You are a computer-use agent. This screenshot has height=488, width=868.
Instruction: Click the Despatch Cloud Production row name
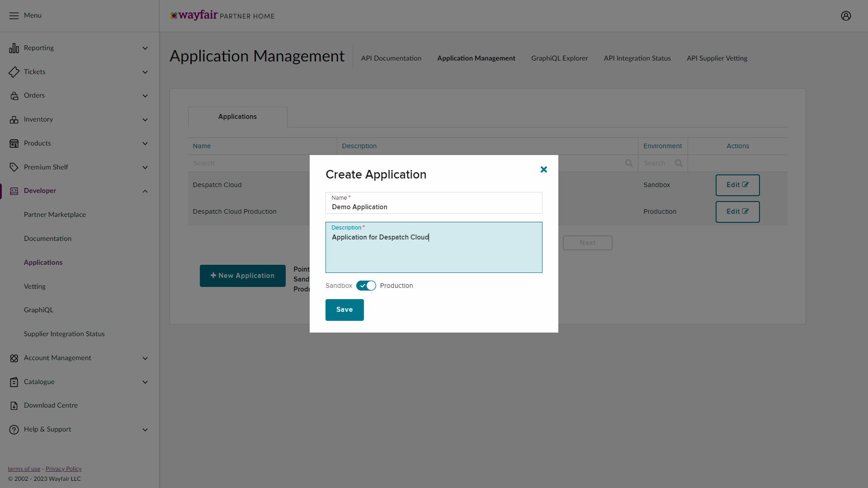(234, 211)
